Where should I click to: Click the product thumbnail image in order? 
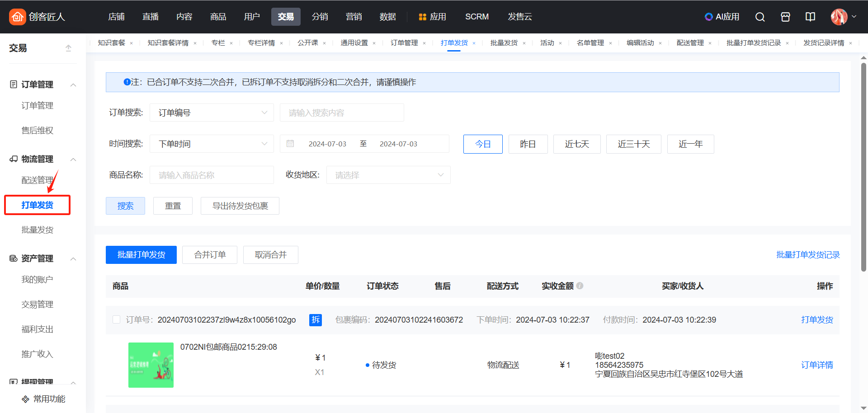pyautogui.click(x=151, y=365)
